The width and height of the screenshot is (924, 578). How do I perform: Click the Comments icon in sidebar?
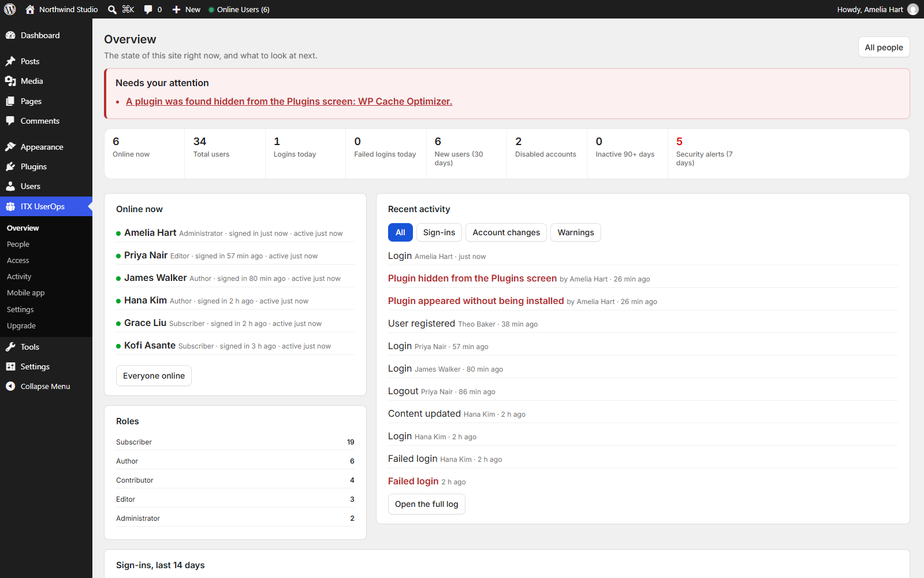coord(10,121)
